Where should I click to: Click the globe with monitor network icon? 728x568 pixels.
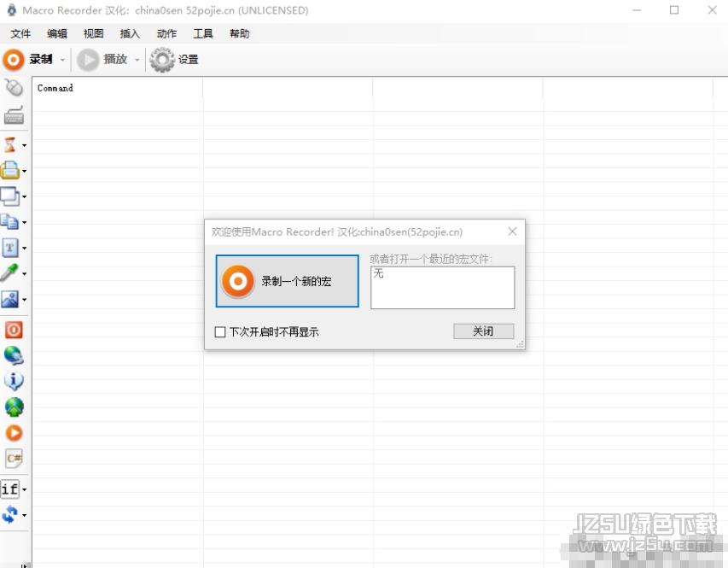coord(14,355)
